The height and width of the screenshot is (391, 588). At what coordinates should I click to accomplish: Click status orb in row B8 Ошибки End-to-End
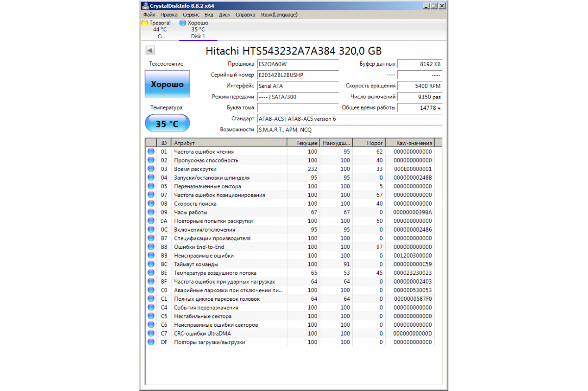(151, 247)
